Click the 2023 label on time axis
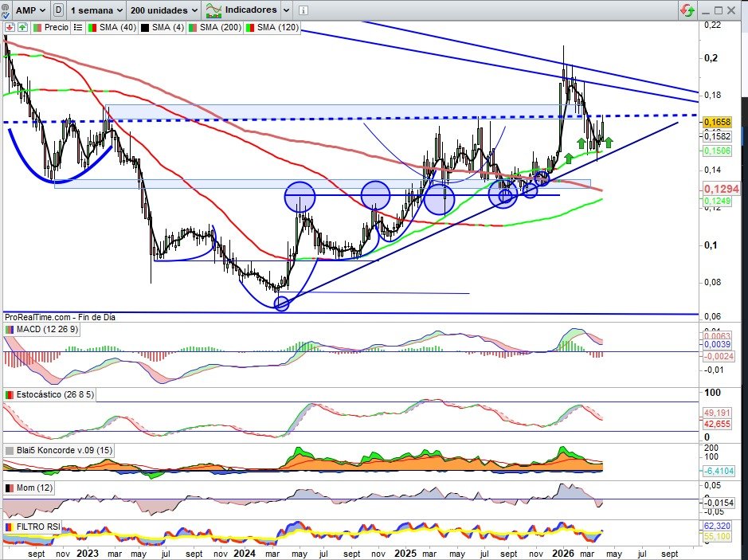The width and height of the screenshot is (748, 560). pos(88,554)
